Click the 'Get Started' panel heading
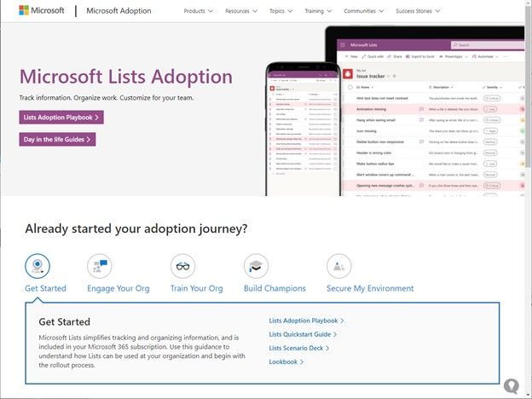 (x=65, y=322)
